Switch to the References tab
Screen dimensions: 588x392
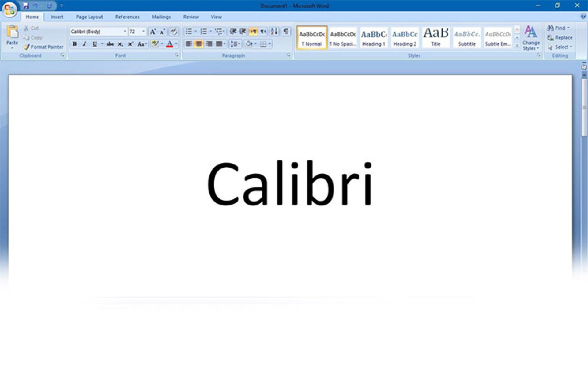click(127, 17)
